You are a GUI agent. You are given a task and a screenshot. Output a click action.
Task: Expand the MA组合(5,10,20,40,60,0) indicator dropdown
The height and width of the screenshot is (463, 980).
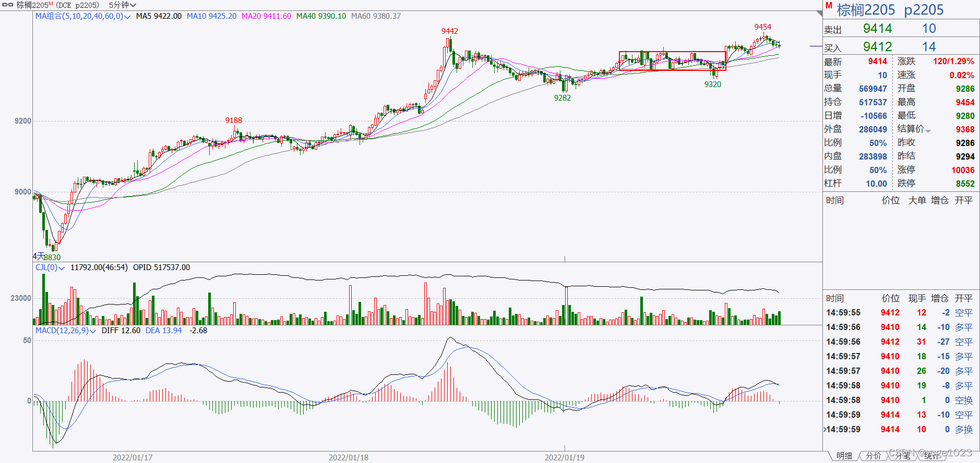coord(82,16)
